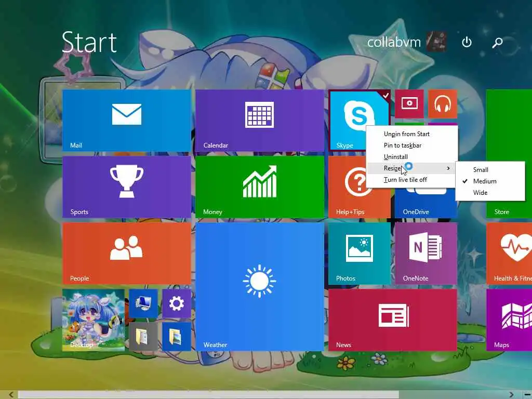
Task: Click the Resize menu entry
Action: pos(412,168)
